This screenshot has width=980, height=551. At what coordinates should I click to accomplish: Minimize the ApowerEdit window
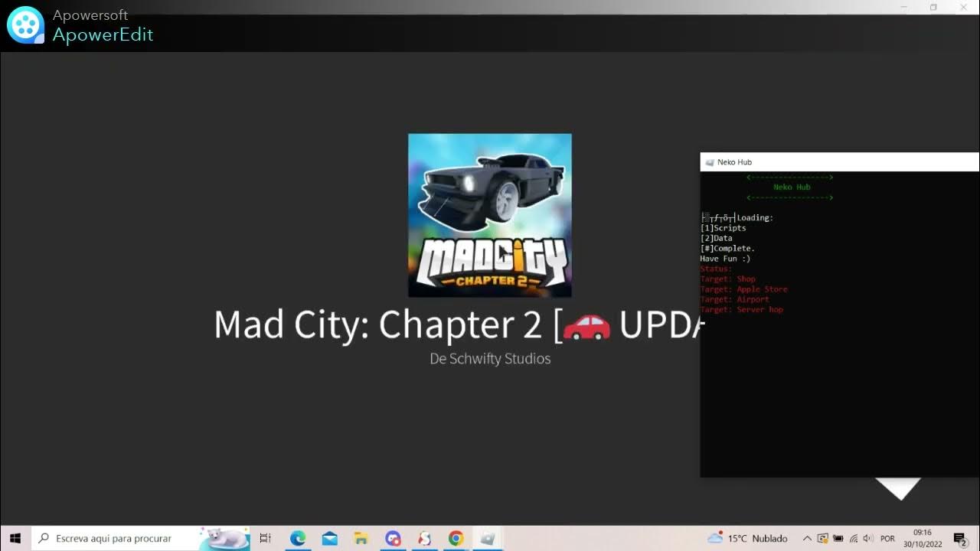[x=904, y=7]
